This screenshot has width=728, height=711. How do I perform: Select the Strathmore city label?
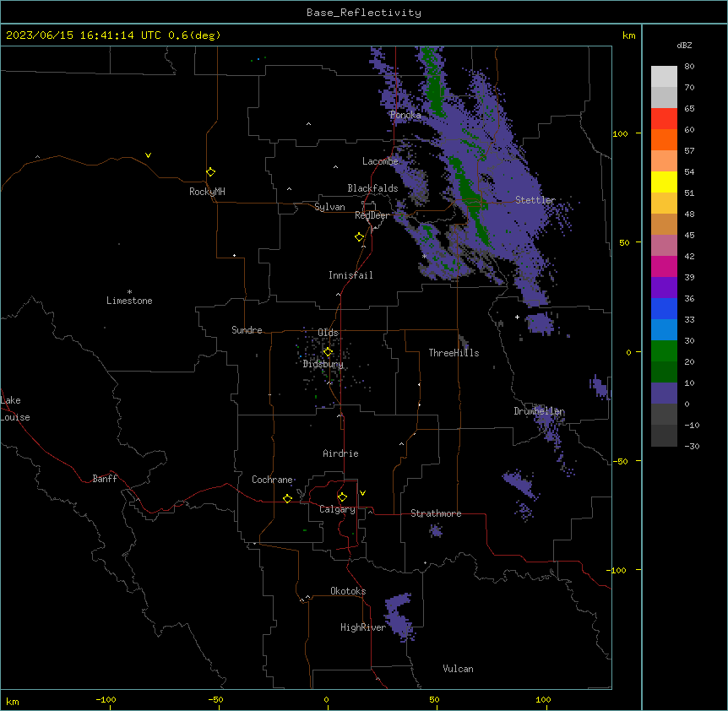coord(436,513)
